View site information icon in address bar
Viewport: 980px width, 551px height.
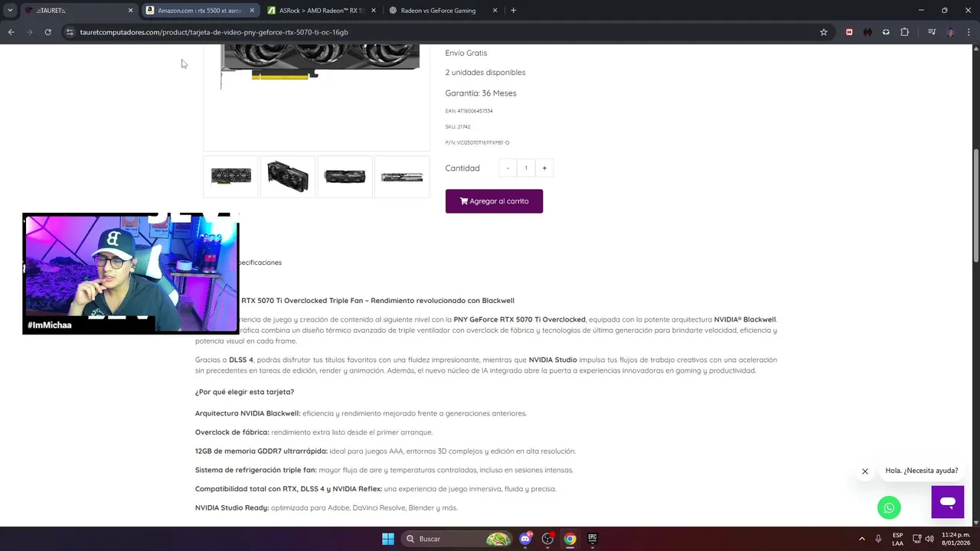[70, 32]
